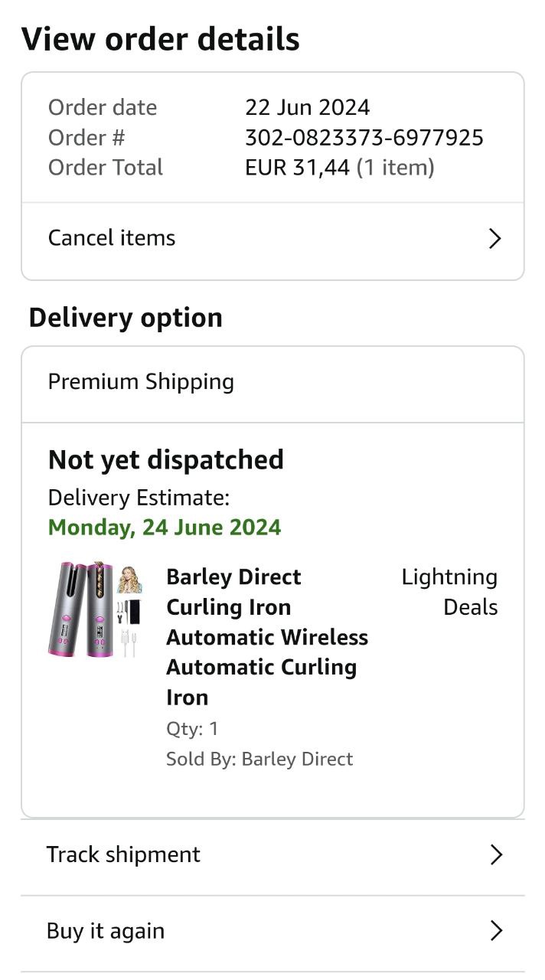This screenshot has width=545, height=980.
Task: Select order number 302-0823373-6977925
Action: pyautogui.click(x=364, y=138)
